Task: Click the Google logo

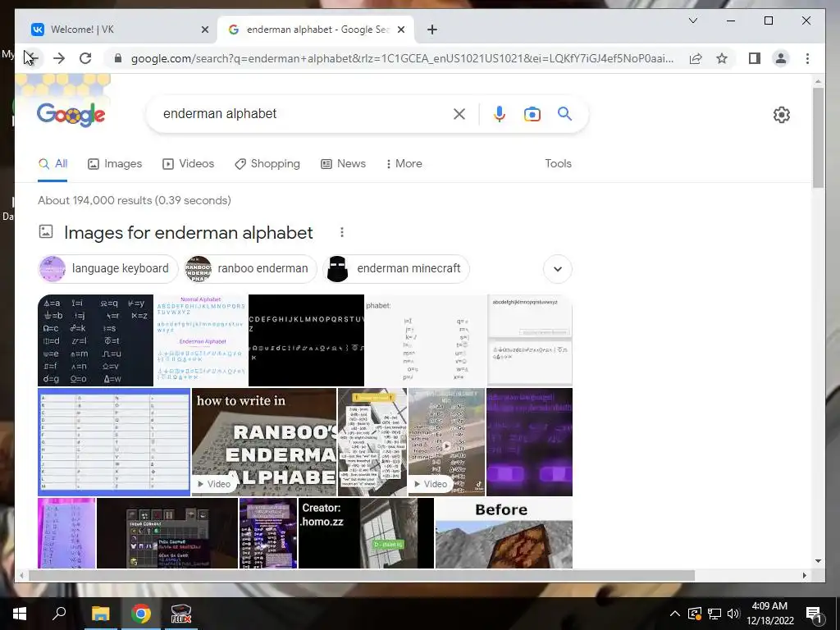Action: (x=71, y=115)
